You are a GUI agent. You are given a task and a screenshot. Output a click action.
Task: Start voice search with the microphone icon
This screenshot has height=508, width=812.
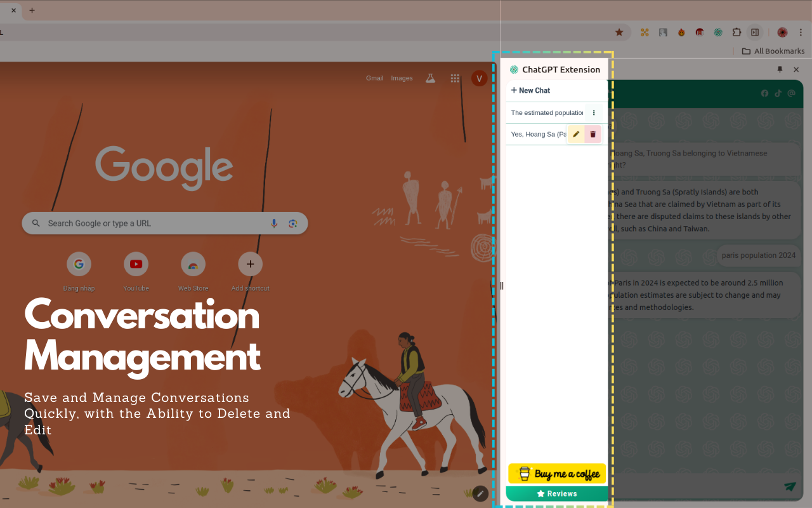274,224
